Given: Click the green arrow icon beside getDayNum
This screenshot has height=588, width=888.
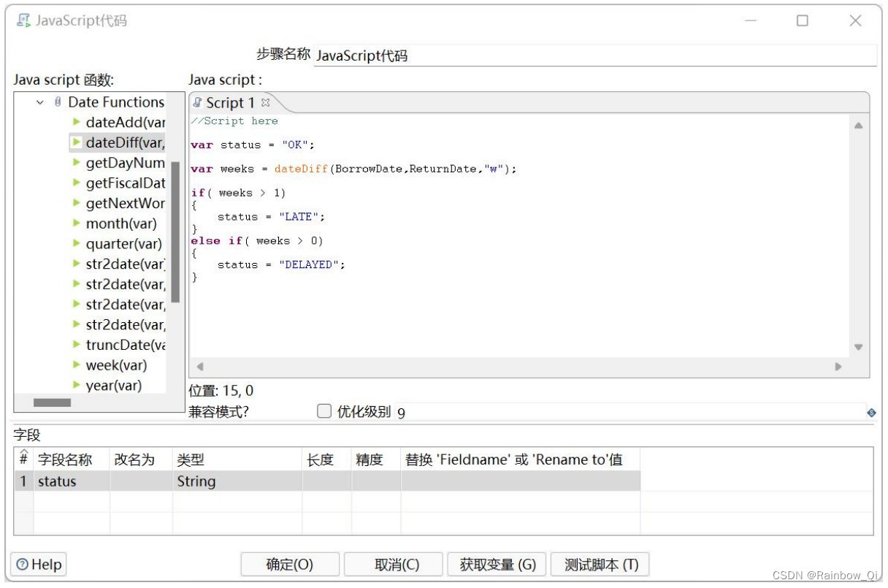Looking at the screenshot, I should 77,162.
